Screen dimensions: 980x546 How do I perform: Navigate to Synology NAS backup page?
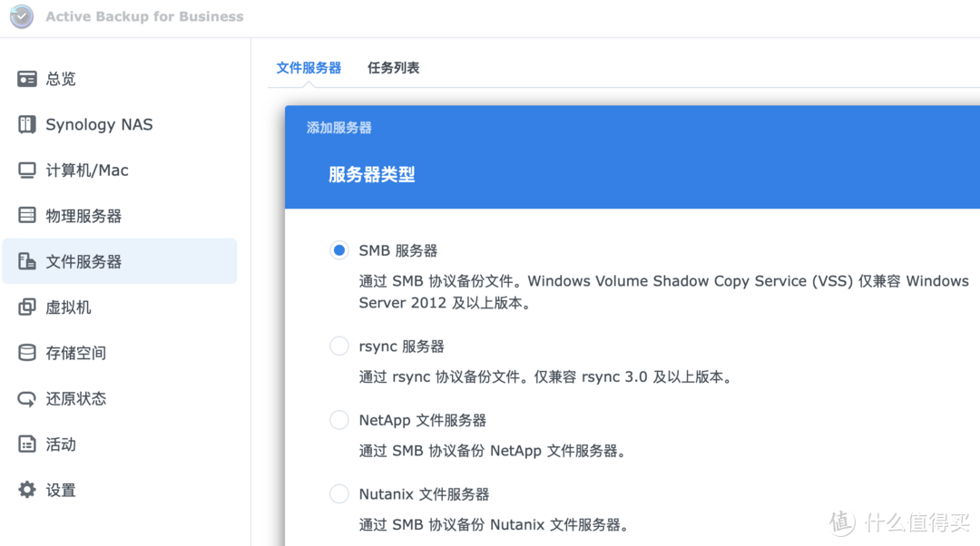(100, 124)
